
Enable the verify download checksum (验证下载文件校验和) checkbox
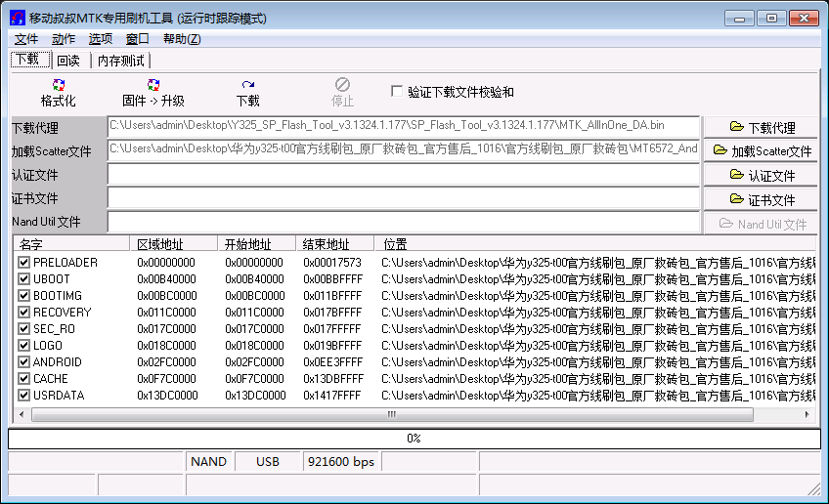397,92
